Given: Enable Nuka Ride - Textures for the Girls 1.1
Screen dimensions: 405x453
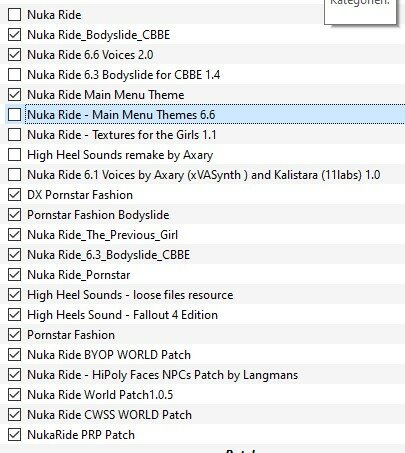Looking at the screenshot, I should pos(14,135).
